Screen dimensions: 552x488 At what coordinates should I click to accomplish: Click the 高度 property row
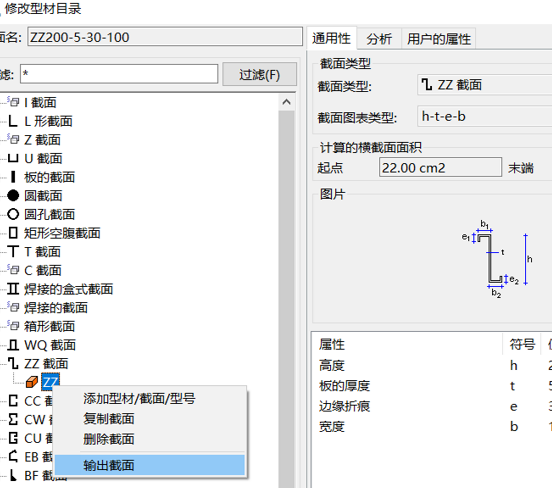pos(432,365)
